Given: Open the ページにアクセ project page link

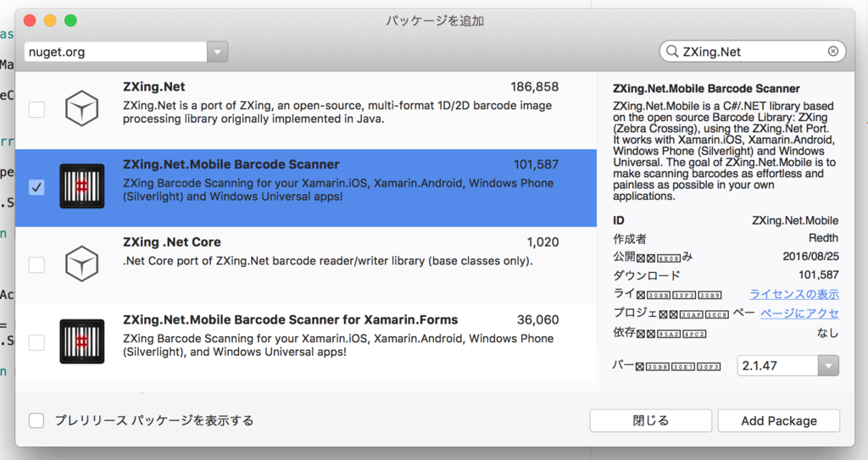Looking at the screenshot, I should click(x=799, y=313).
